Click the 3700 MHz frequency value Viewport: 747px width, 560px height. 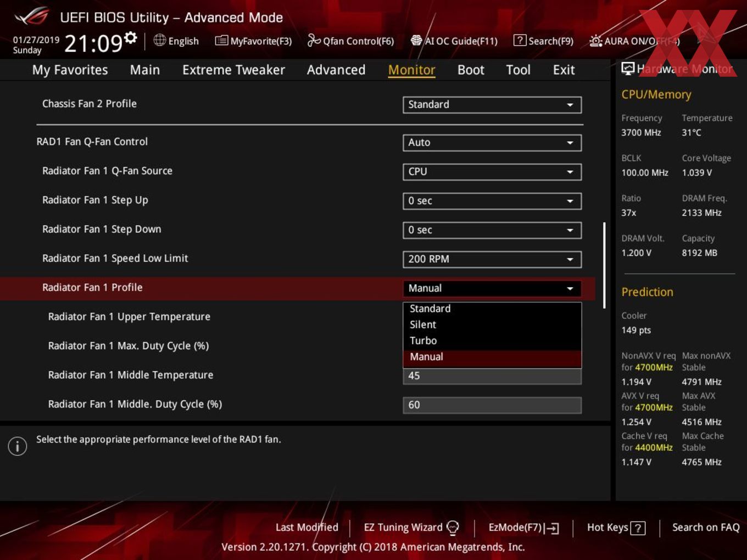[x=641, y=132]
